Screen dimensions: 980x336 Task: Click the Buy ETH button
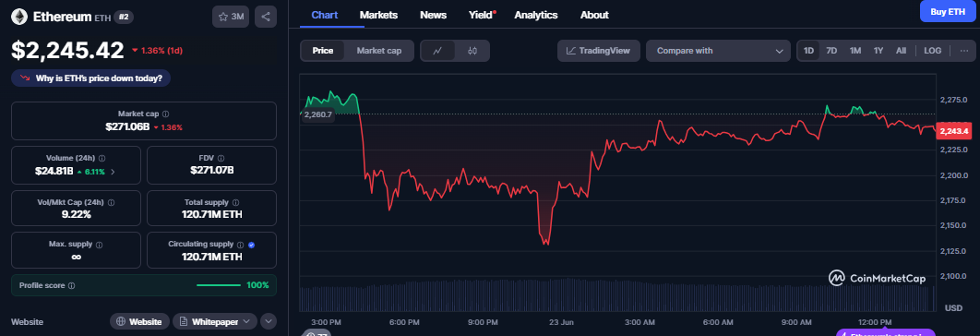tap(948, 11)
